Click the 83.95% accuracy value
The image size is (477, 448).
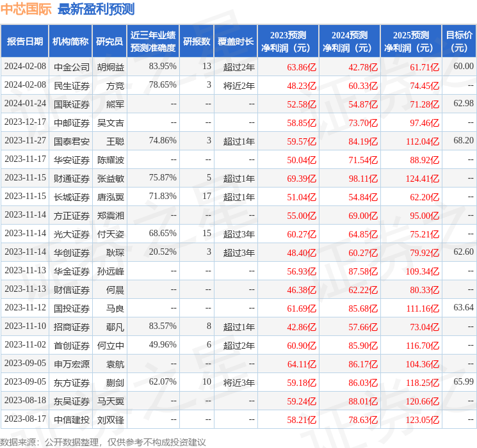pos(163,66)
